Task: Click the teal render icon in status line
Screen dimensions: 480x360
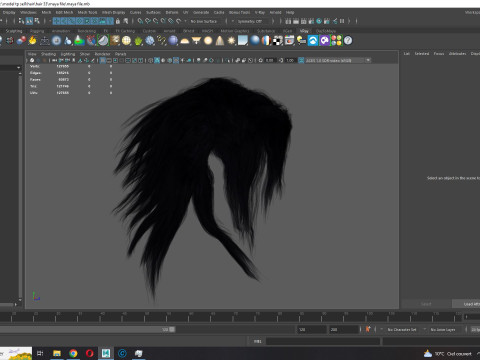Action: click(x=319, y=21)
